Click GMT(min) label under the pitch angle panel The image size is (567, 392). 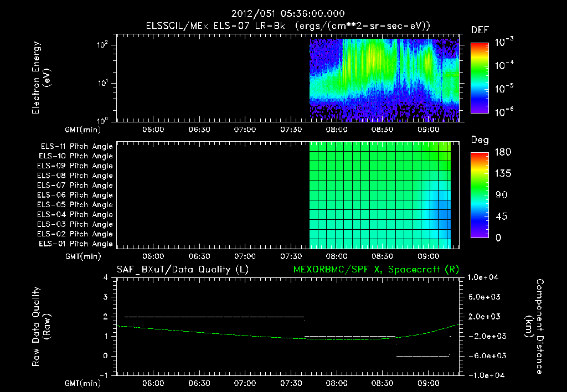(x=83, y=256)
